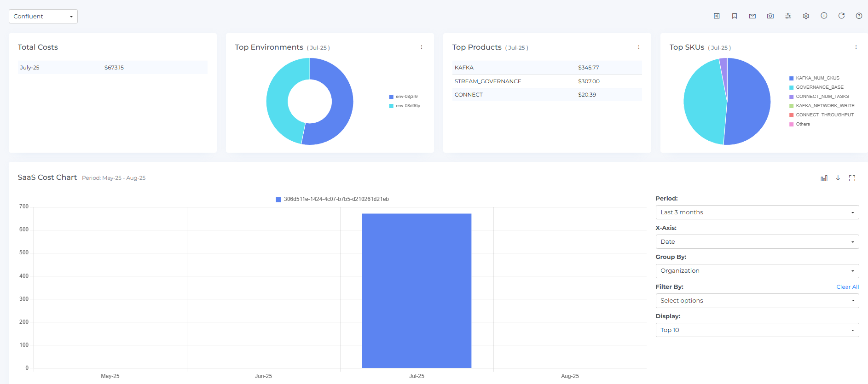868x384 pixels.
Task: Open the filter sliders icon
Action: pyautogui.click(x=788, y=16)
